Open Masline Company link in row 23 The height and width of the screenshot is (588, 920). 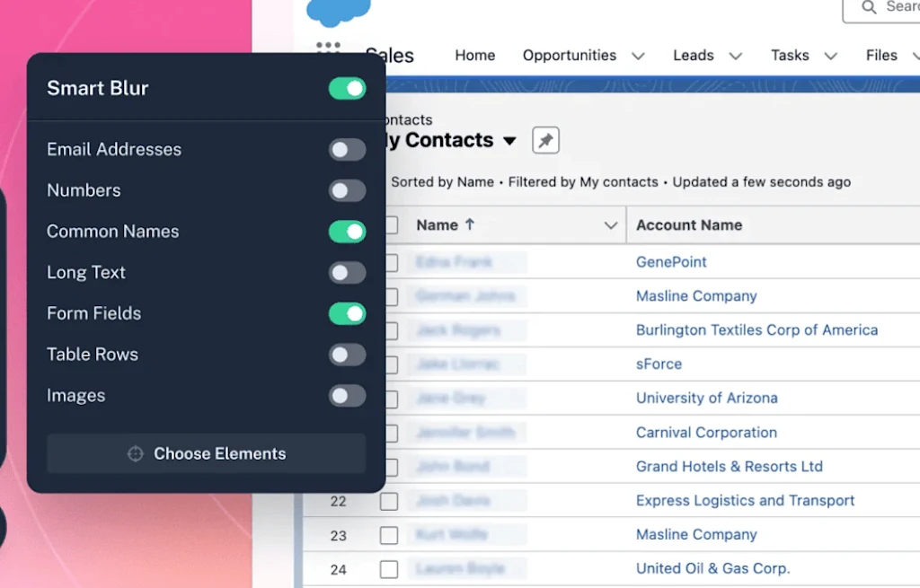coord(696,535)
